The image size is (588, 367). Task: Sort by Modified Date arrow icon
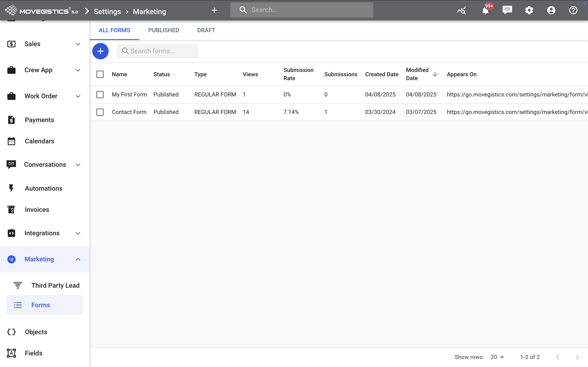click(435, 74)
